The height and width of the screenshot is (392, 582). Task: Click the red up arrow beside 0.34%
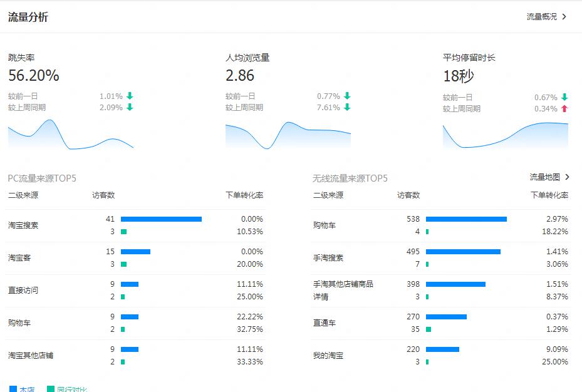click(x=564, y=109)
